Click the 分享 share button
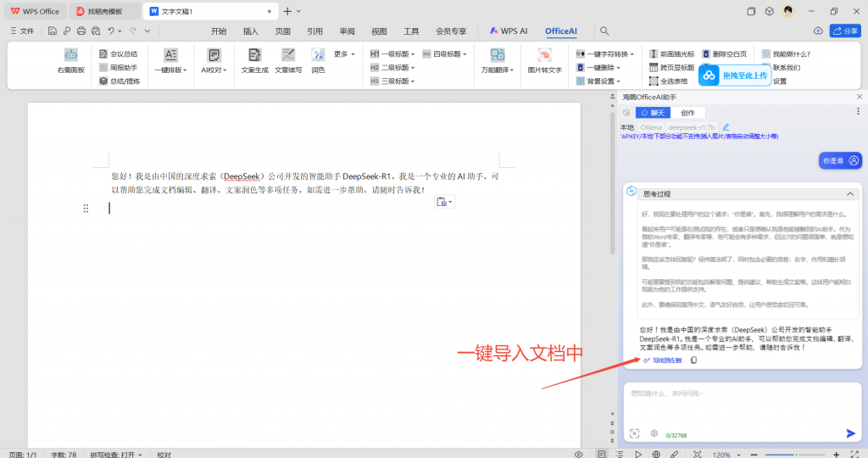This screenshot has width=868, height=458. (845, 31)
